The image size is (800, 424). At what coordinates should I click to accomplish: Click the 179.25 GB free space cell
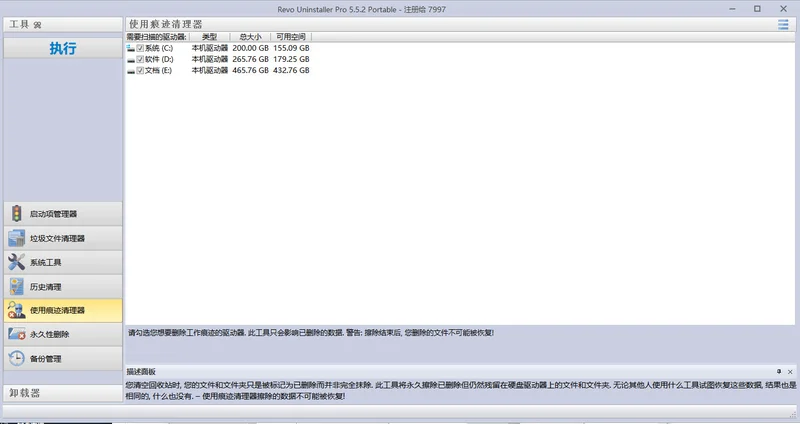291,60
